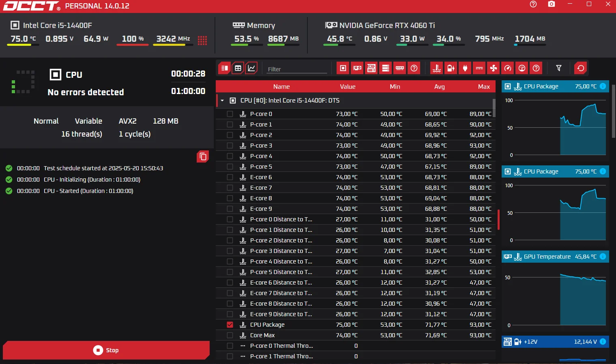Image resolution: width=616 pixels, height=364 pixels.
Task: Click the 'NVIDIA GeForce RTX 4060 Ti' header label
Action: click(387, 25)
